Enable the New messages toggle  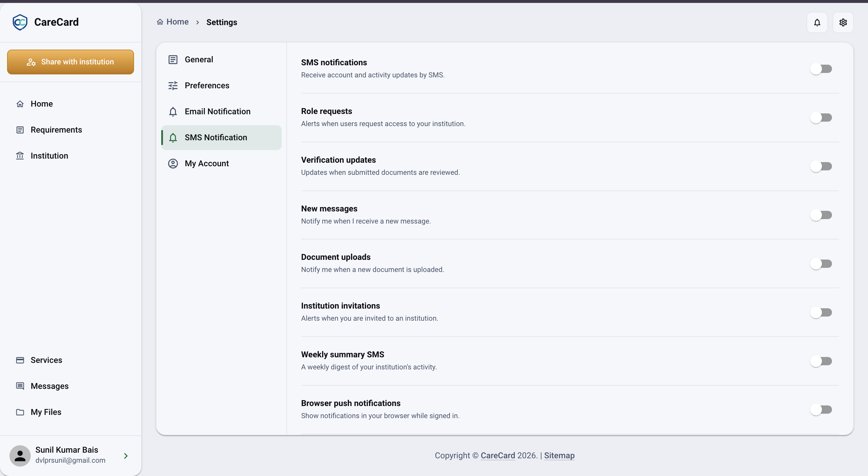click(x=821, y=215)
